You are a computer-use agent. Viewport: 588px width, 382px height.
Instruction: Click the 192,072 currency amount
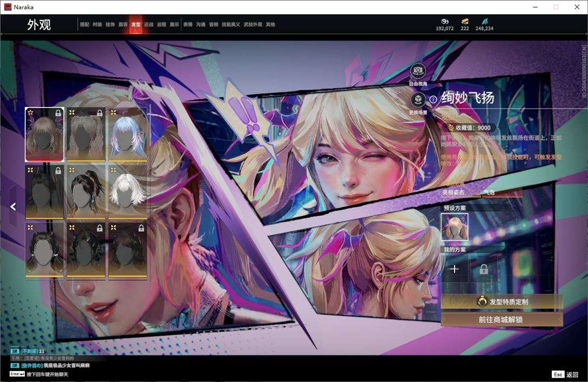pos(445,29)
